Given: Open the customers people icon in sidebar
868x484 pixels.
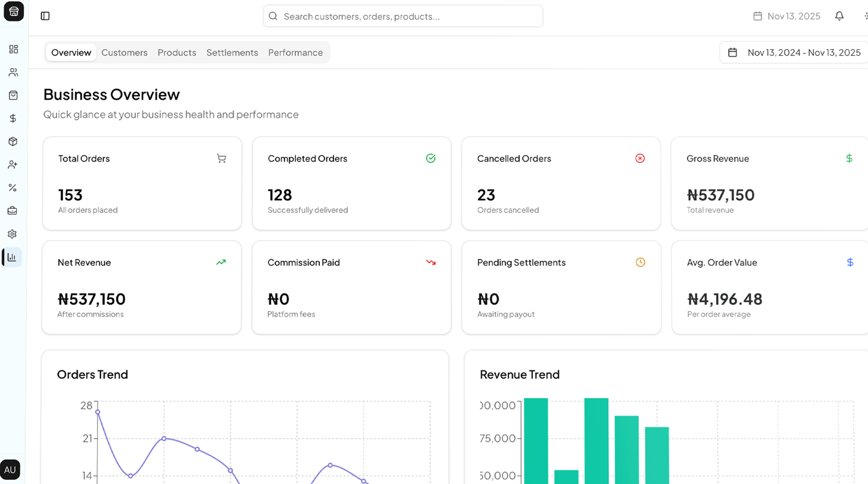Looking at the screenshot, I should click(x=13, y=72).
